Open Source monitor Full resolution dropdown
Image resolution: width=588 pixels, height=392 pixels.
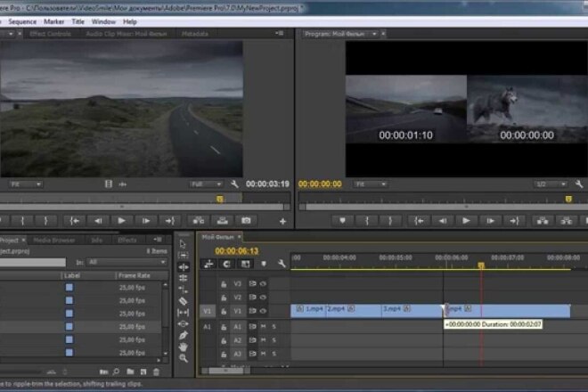coord(205,184)
